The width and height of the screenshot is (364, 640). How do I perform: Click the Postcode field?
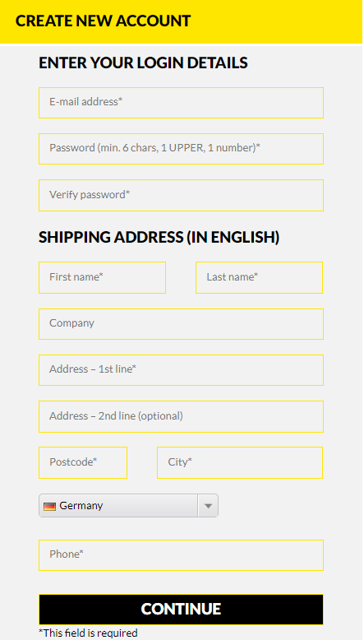(x=83, y=463)
